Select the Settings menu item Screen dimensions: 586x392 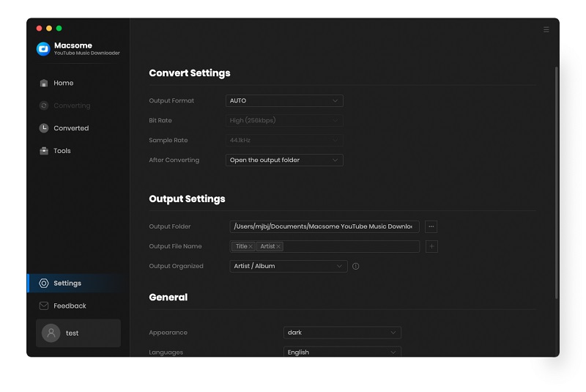[78, 284]
